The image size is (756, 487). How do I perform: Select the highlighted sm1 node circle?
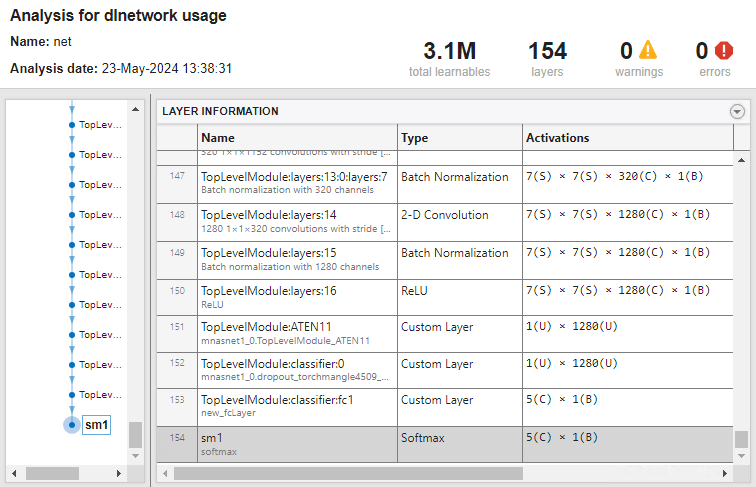[71, 425]
